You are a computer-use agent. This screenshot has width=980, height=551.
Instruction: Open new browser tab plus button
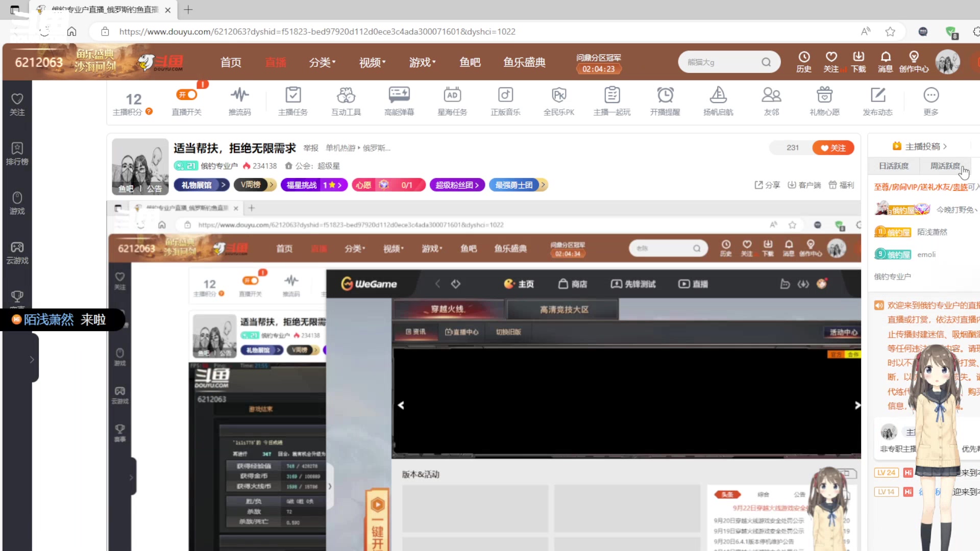188,10
